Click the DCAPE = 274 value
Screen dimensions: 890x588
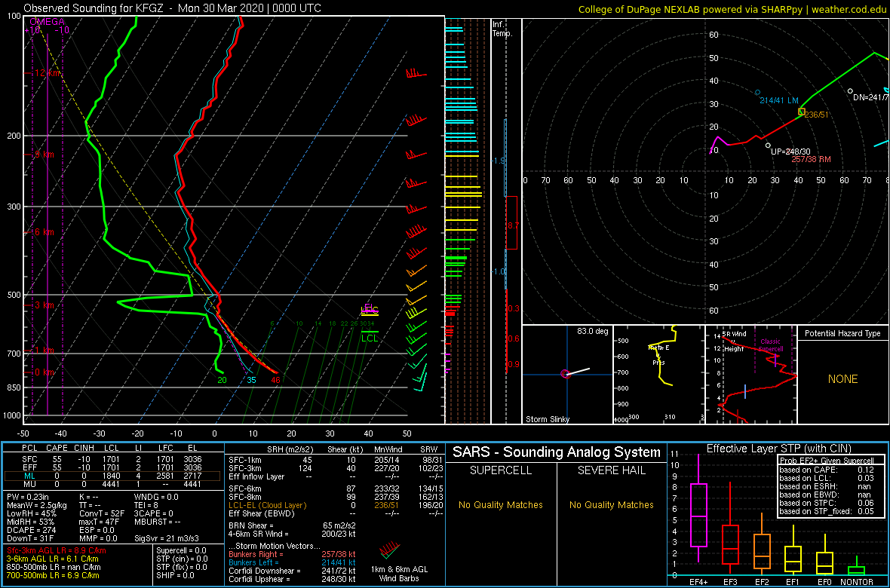(31, 528)
